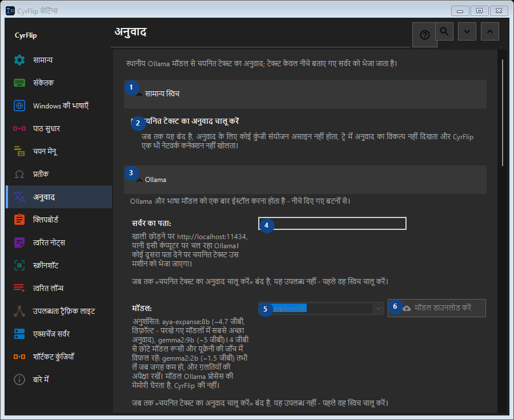Select त्वरित लॉन्च in sidebar

tap(59, 288)
